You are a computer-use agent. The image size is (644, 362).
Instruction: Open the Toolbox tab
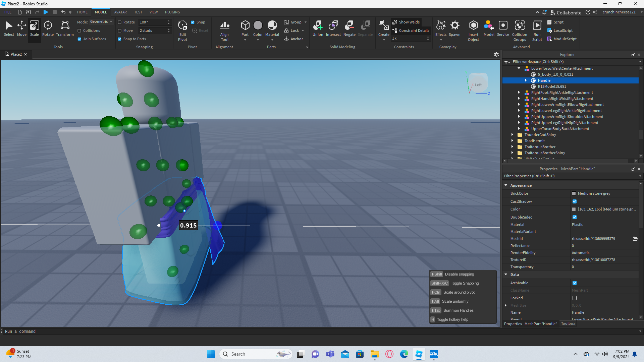coord(568,323)
